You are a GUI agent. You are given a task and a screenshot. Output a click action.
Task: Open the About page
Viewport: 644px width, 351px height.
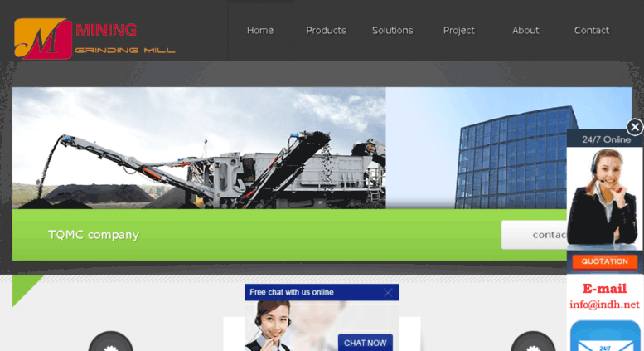[525, 31]
